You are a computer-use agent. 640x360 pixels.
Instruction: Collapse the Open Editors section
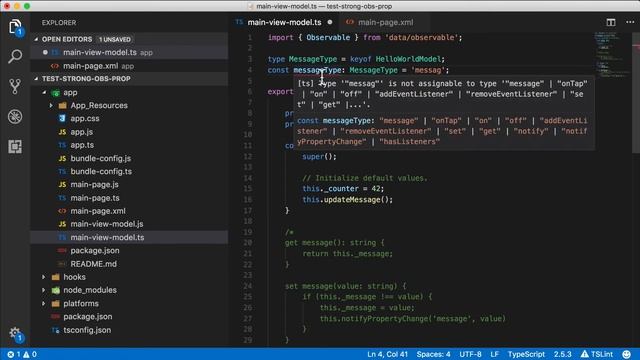(x=36, y=39)
